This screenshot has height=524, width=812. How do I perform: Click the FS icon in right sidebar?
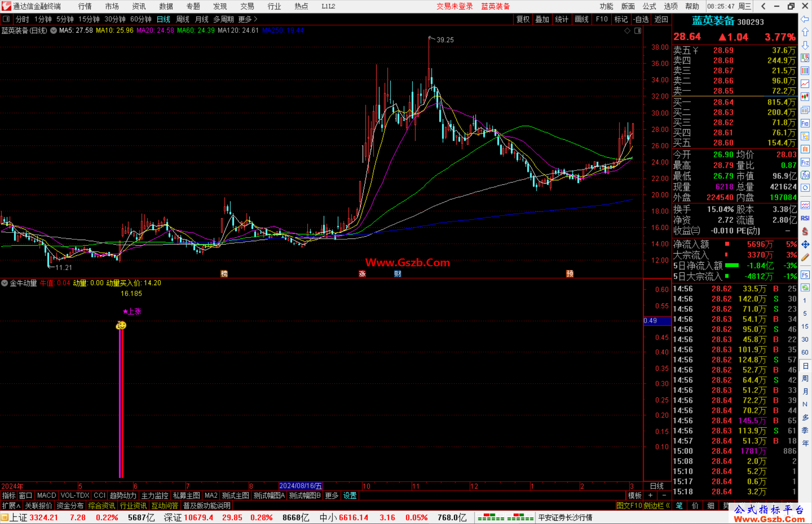point(805,275)
